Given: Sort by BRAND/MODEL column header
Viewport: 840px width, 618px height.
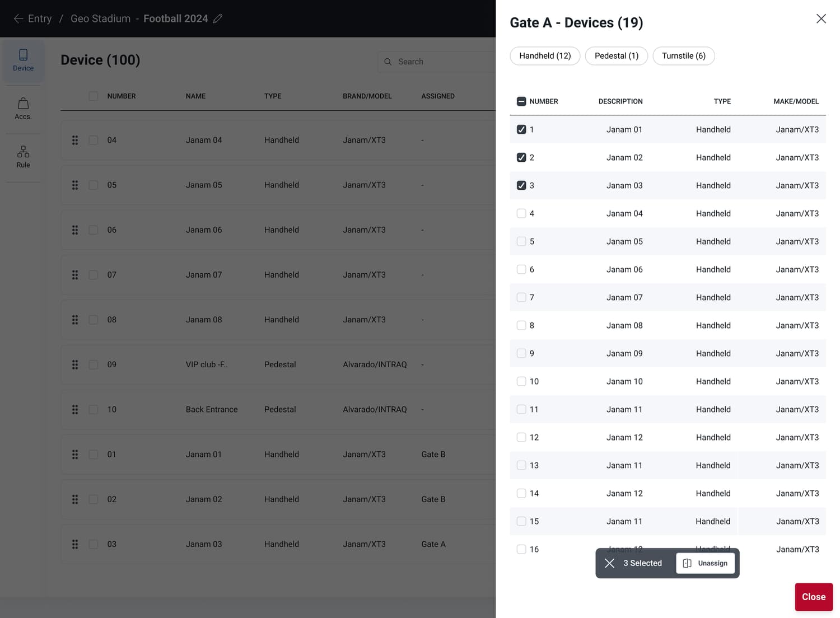Looking at the screenshot, I should click(x=367, y=96).
